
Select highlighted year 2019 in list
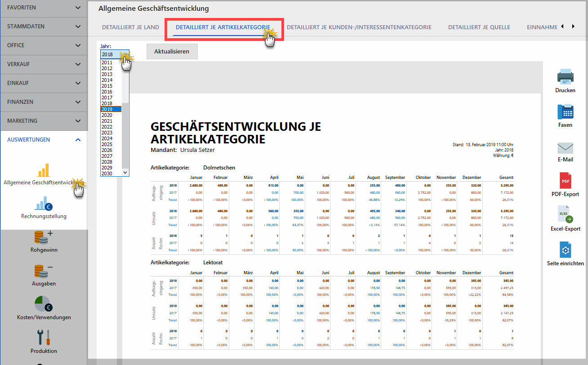(x=111, y=109)
